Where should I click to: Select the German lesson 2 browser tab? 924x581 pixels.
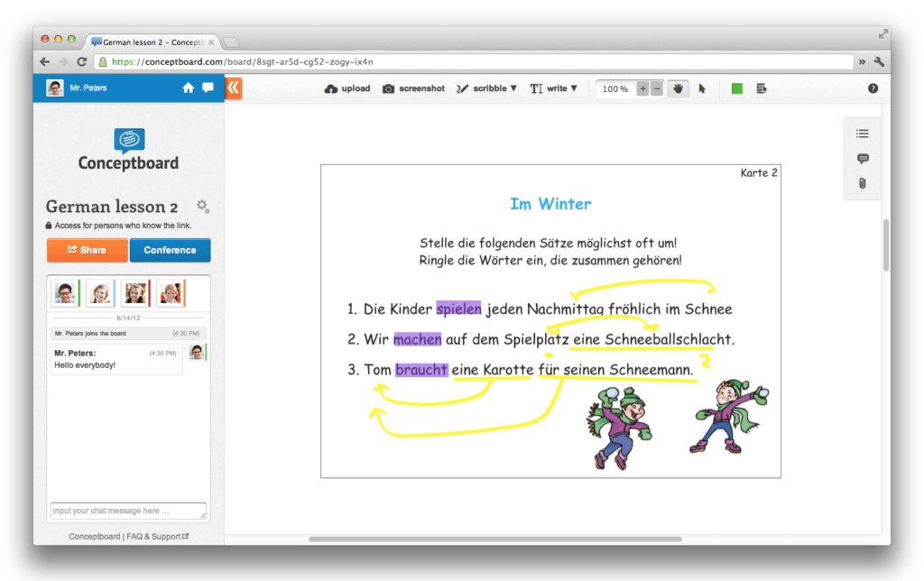point(152,41)
